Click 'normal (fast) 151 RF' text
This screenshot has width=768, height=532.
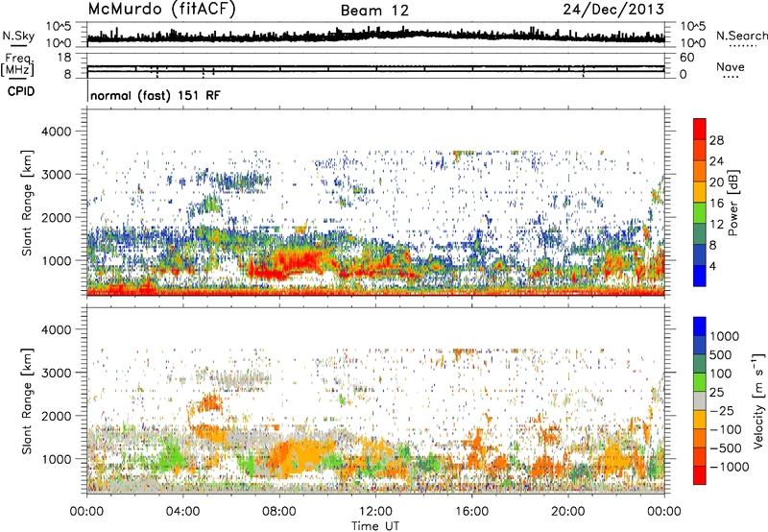pos(156,95)
